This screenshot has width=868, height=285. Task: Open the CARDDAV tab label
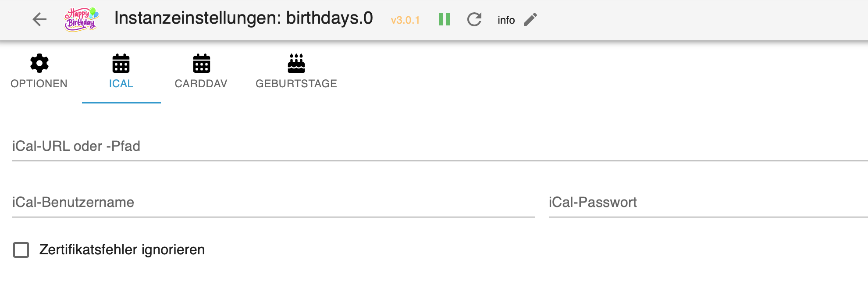pyautogui.click(x=201, y=84)
